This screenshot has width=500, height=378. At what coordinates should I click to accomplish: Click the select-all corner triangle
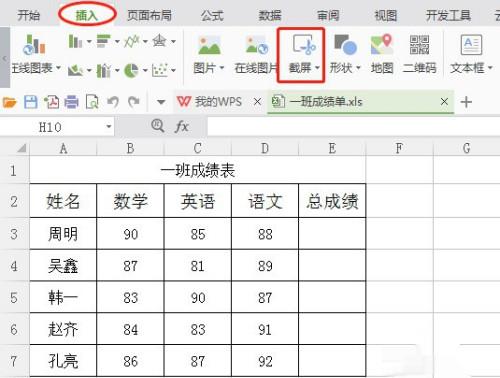coord(22,148)
